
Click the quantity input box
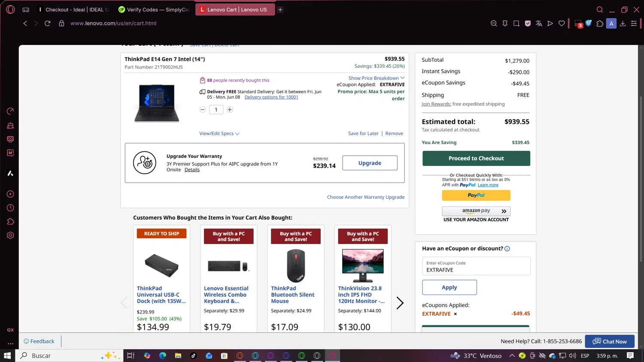pos(216,110)
